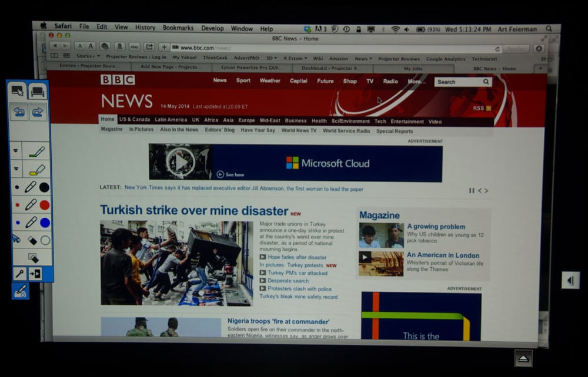Open the side panel arrow tab at right
The height and width of the screenshot is (377, 588).
[x=570, y=280]
